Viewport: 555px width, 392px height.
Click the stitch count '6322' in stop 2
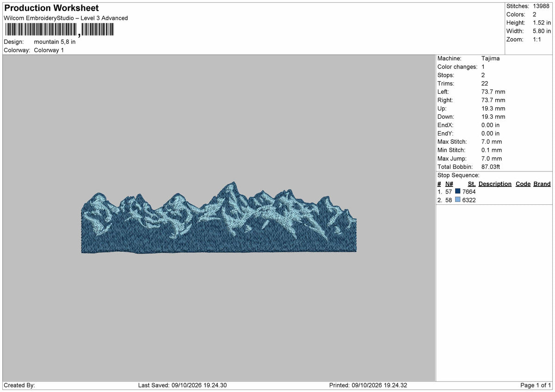click(x=469, y=200)
